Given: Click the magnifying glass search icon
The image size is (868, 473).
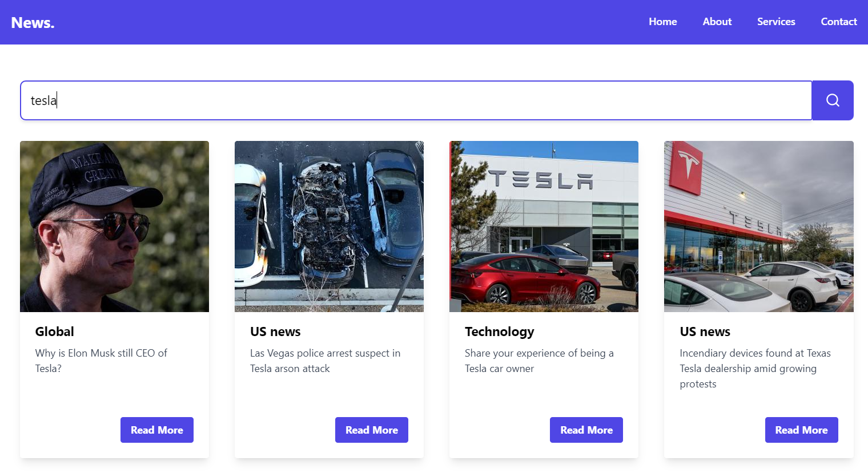Looking at the screenshot, I should coord(833,100).
